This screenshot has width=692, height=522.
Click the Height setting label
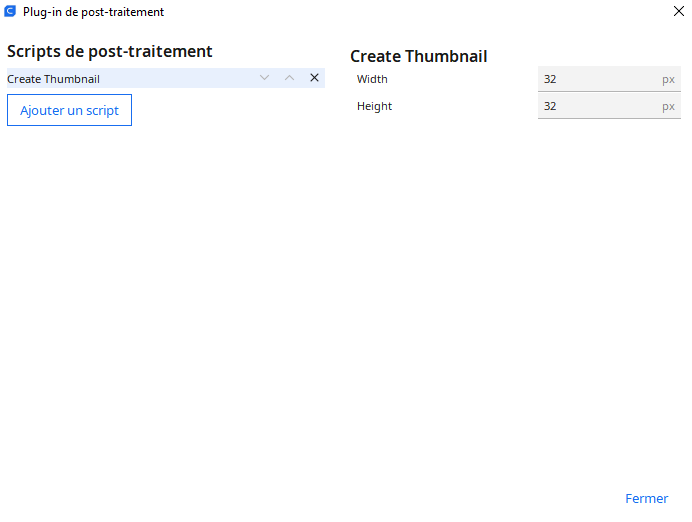[x=374, y=106]
